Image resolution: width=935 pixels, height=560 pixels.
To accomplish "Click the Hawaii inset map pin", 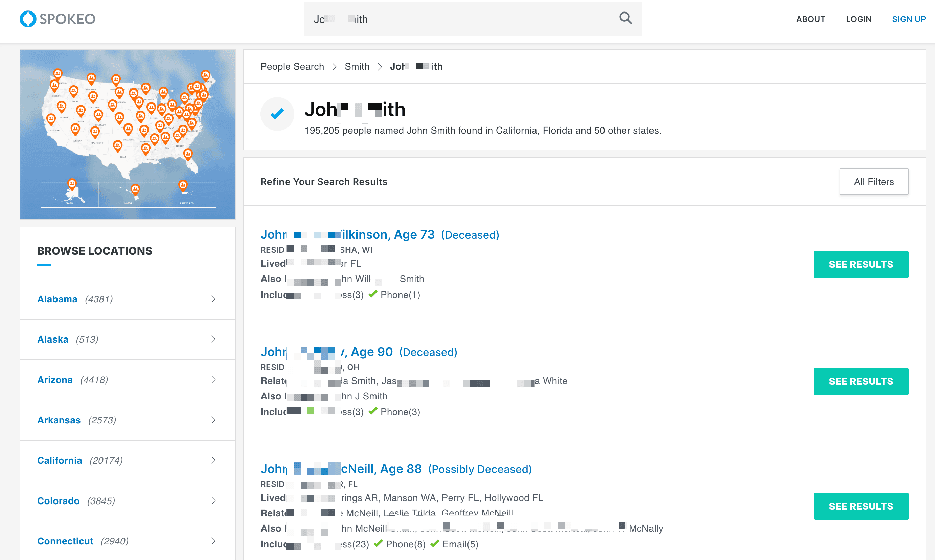I will (x=135, y=189).
